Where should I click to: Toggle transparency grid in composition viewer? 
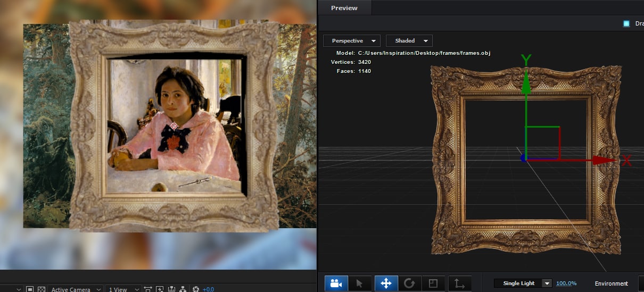42,289
